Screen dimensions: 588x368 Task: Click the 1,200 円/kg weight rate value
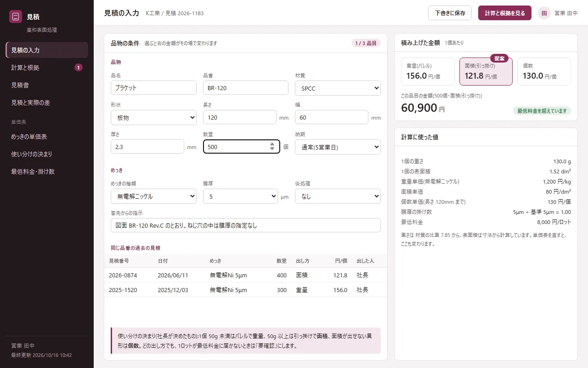557,181
